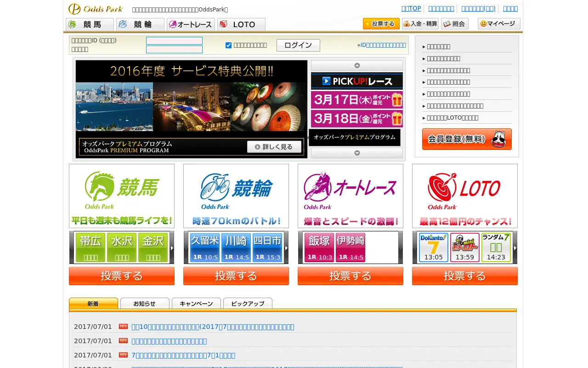The image size is (588, 368).
Task: Open the large 競馬 Odds Park card
Action: 122,196
